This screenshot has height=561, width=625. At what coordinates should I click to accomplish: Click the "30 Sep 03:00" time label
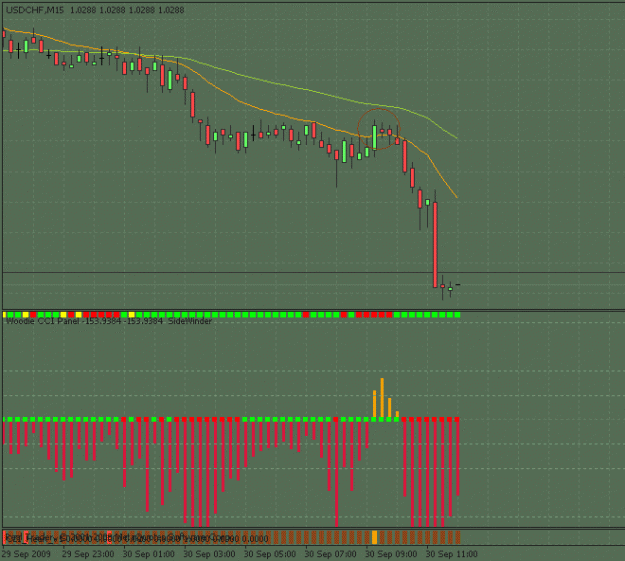coord(209,554)
